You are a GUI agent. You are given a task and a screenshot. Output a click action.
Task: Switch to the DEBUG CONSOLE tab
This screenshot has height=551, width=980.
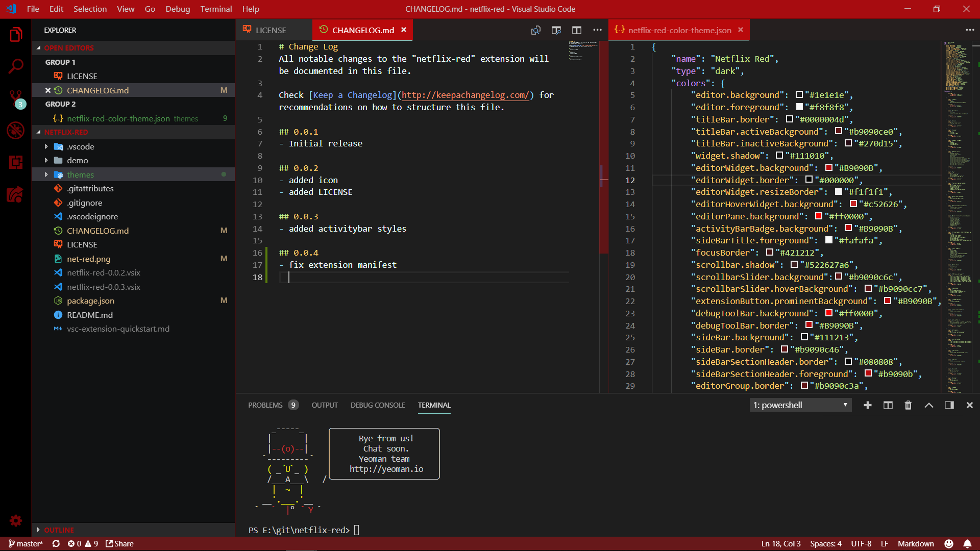click(x=378, y=405)
